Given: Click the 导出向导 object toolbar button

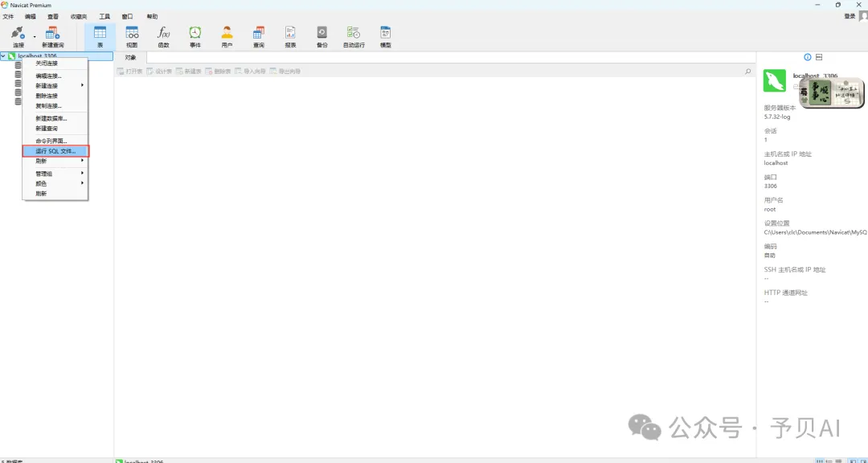Looking at the screenshot, I should tap(285, 72).
